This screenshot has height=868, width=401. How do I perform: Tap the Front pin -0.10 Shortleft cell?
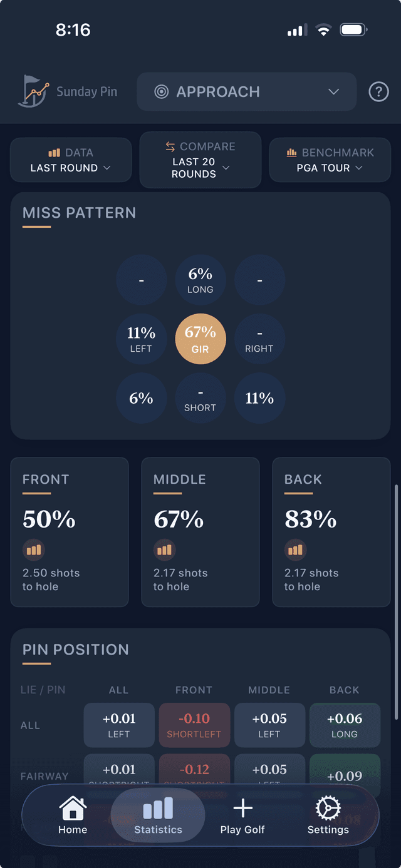(194, 725)
